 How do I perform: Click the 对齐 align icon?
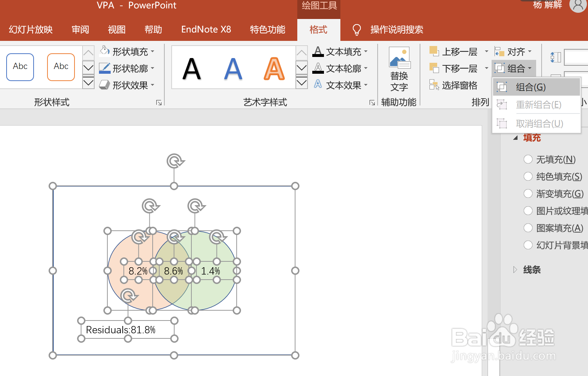(x=499, y=51)
